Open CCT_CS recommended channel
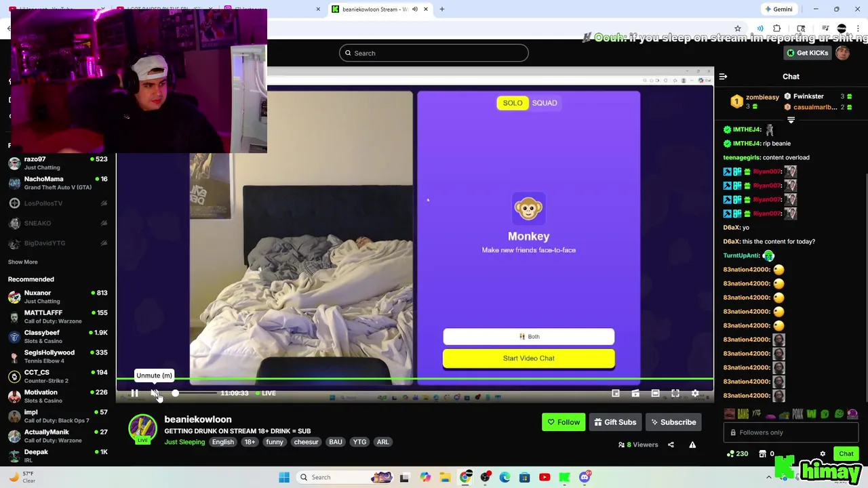 pyautogui.click(x=58, y=376)
